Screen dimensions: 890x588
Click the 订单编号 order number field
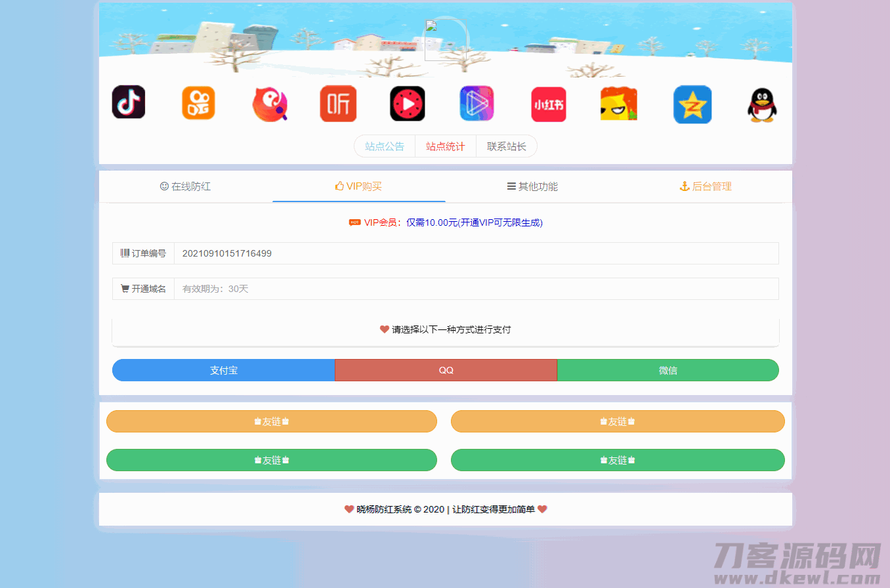[x=476, y=253]
